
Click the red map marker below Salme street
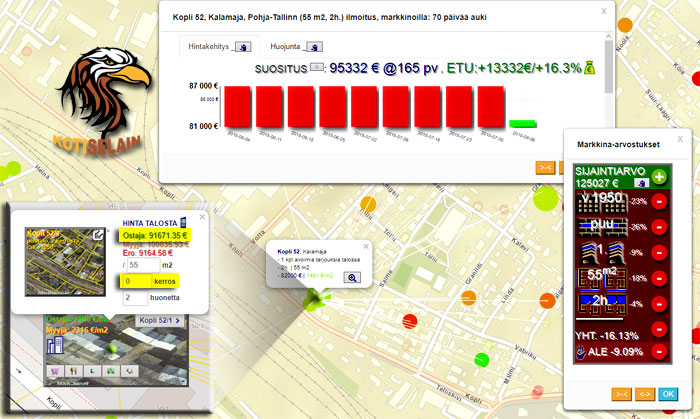pyautogui.click(x=410, y=320)
